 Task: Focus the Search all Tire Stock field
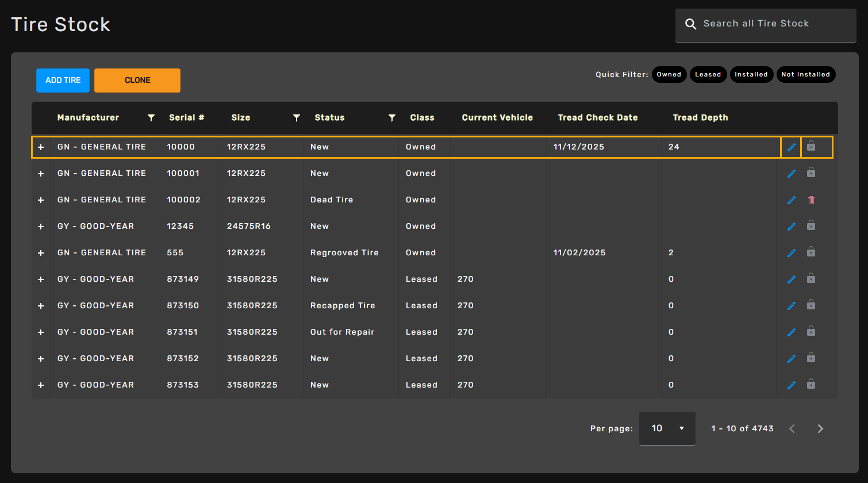pyautogui.click(x=770, y=24)
